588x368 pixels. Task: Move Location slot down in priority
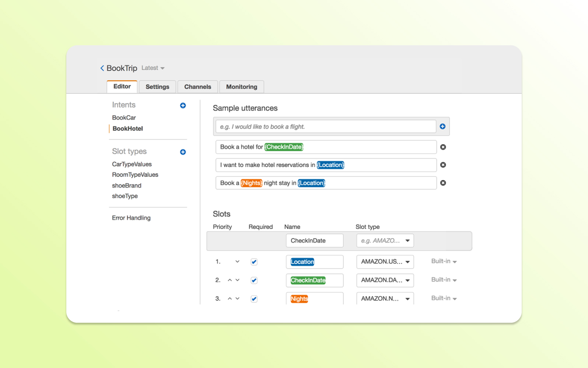(237, 262)
